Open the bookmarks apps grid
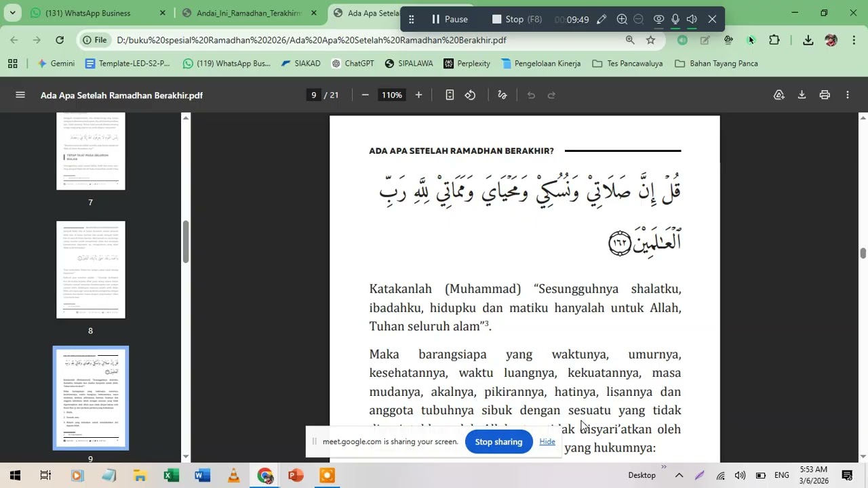Viewport: 868px width, 488px height. coord(12,64)
